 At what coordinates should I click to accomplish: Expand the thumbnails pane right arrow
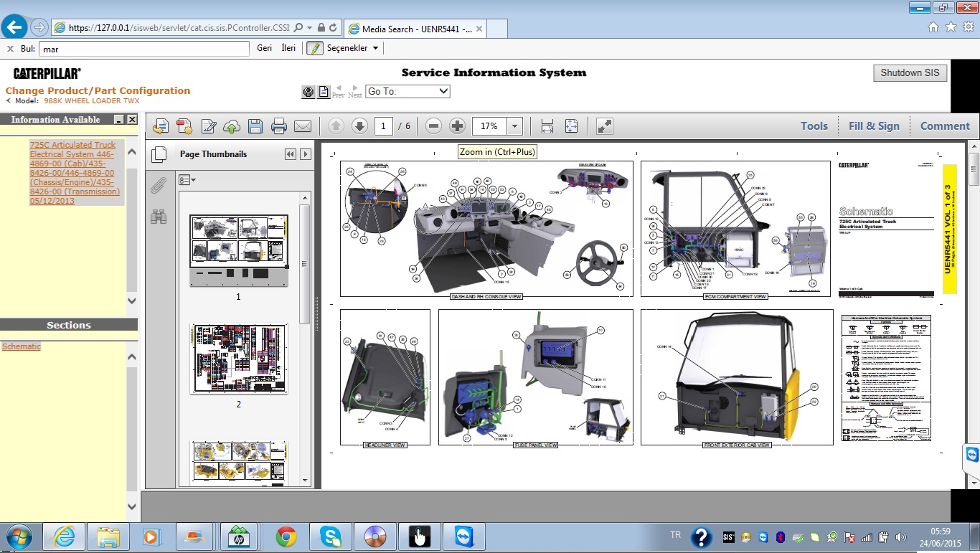click(x=306, y=154)
